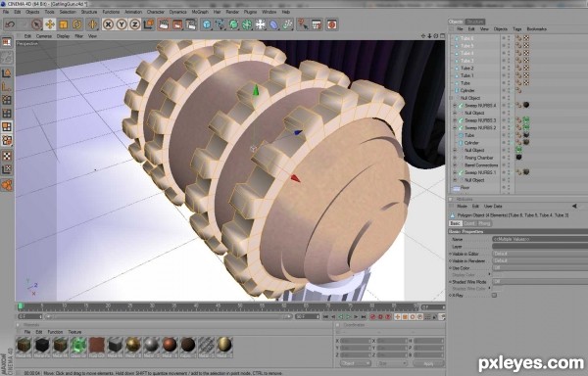The image size is (588, 376).
Task: Select the Tube 2 object
Action: point(466,69)
